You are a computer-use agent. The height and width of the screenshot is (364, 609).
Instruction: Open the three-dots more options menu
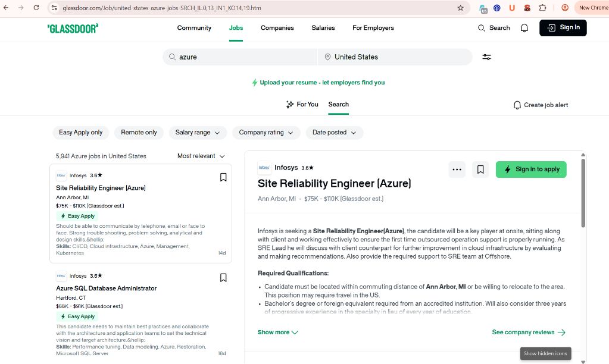pos(457,170)
